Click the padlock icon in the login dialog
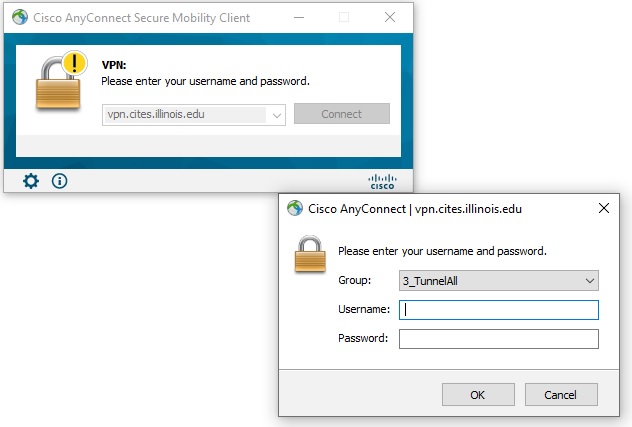The width and height of the screenshot is (632, 427). 310,252
